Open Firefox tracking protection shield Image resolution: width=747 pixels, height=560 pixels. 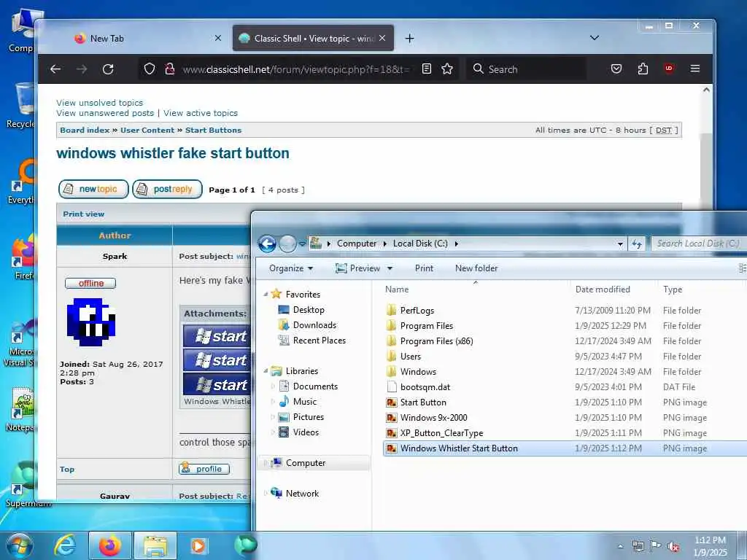[x=150, y=69]
